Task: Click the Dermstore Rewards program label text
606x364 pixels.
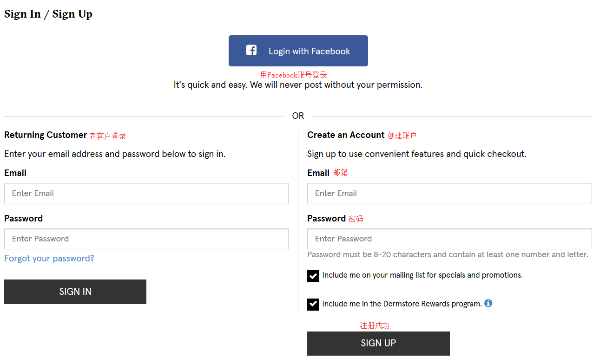Action: [402, 304]
